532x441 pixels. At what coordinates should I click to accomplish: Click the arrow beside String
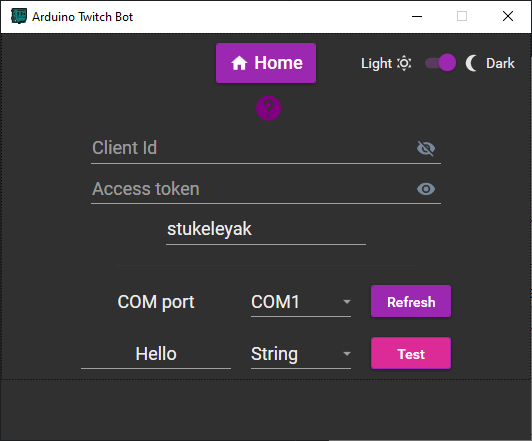pos(346,353)
